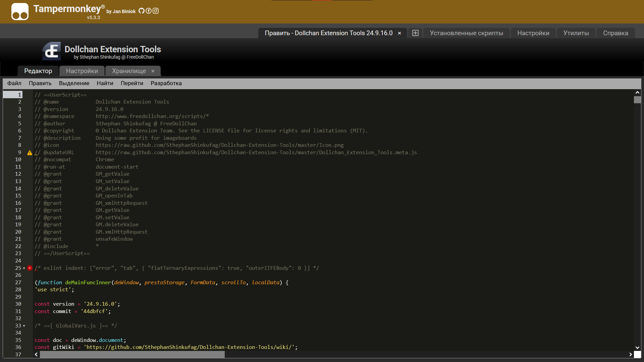644x362 pixels.
Task: Click the Dollchan Extension Tools script icon
Action: coord(51,51)
